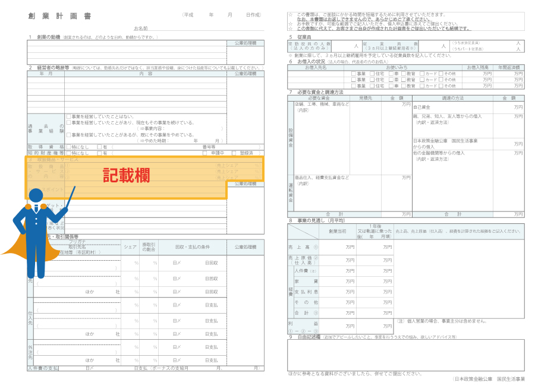Tick 知的財産権等 '有' checkbox
Viewport: 535px width, 392px height.
(99, 153)
